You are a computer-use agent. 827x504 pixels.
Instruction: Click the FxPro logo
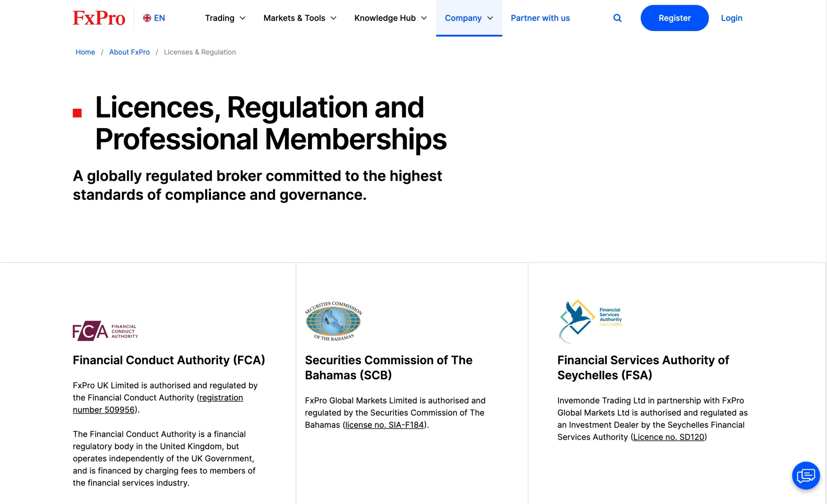pyautogui.click(x=99, y=18)
